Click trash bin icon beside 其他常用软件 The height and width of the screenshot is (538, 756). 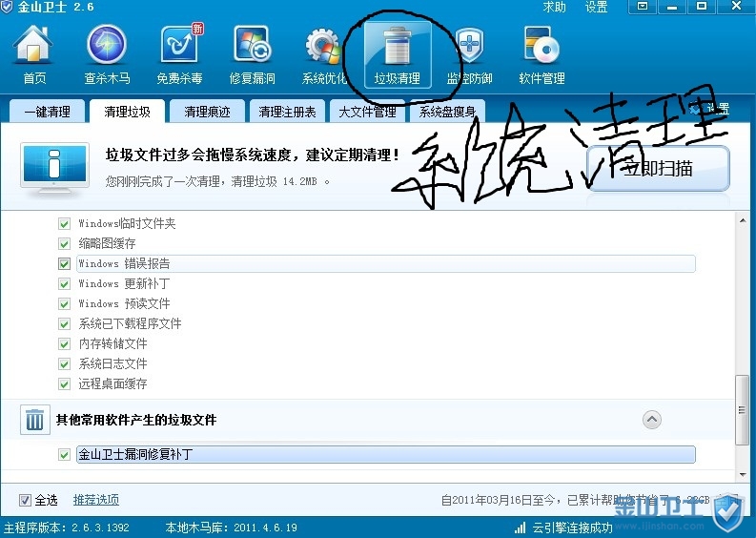coord(34,420)
